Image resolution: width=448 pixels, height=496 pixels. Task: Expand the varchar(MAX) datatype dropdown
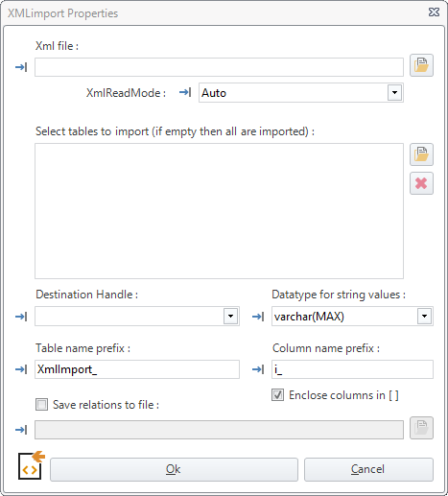coord(424,317)
